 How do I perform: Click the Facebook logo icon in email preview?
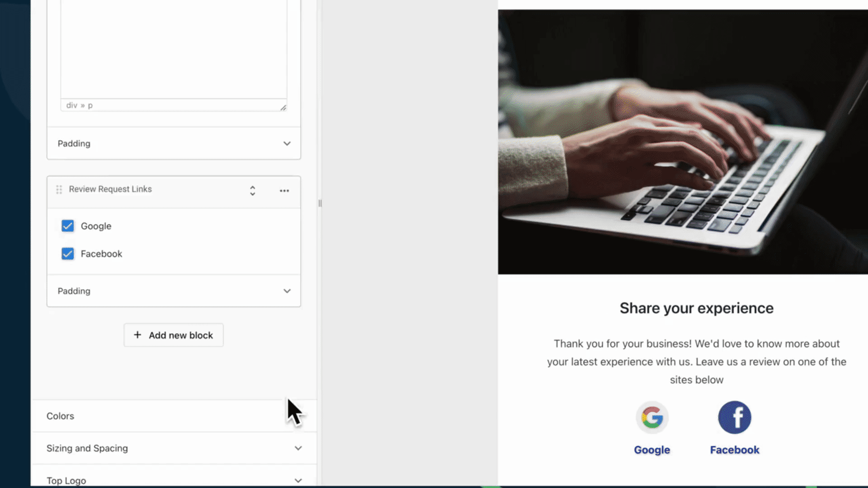734,417
